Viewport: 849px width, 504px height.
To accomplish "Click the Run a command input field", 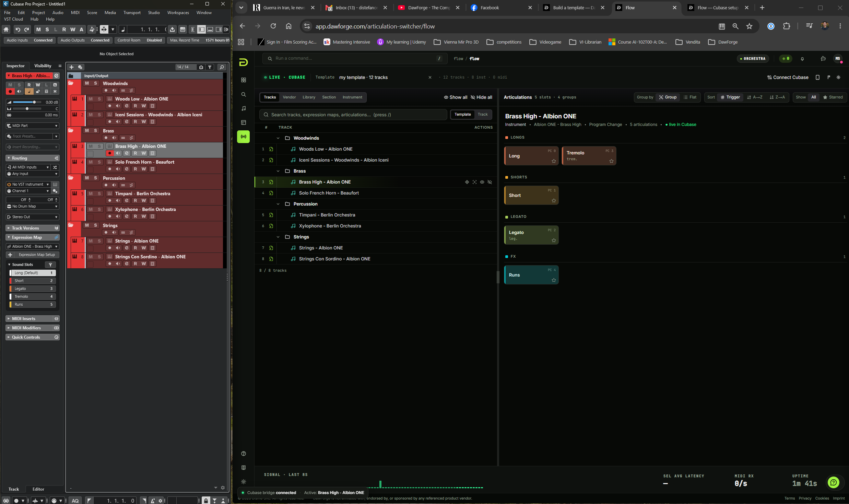I will pyautogui.click(x=355, y=59).
